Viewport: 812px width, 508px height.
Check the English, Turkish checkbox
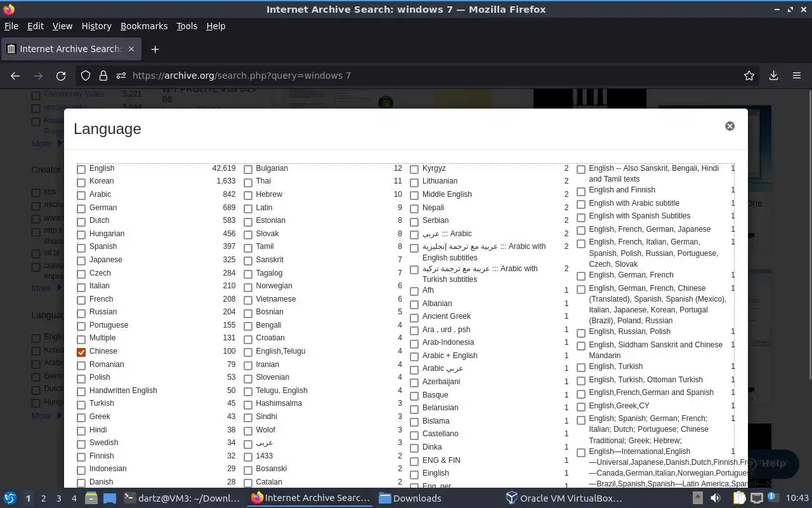pyautogui.click(x=581, y=368)
